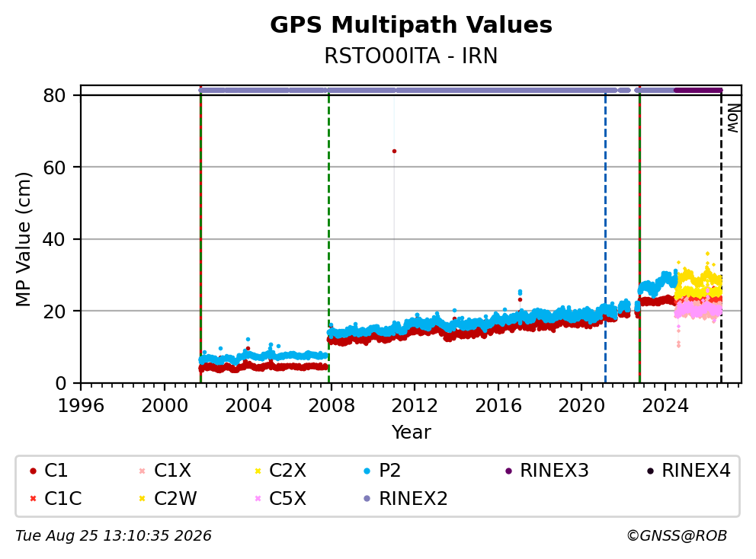Click the 2008 x-axis tick label

tap(332, 406)
